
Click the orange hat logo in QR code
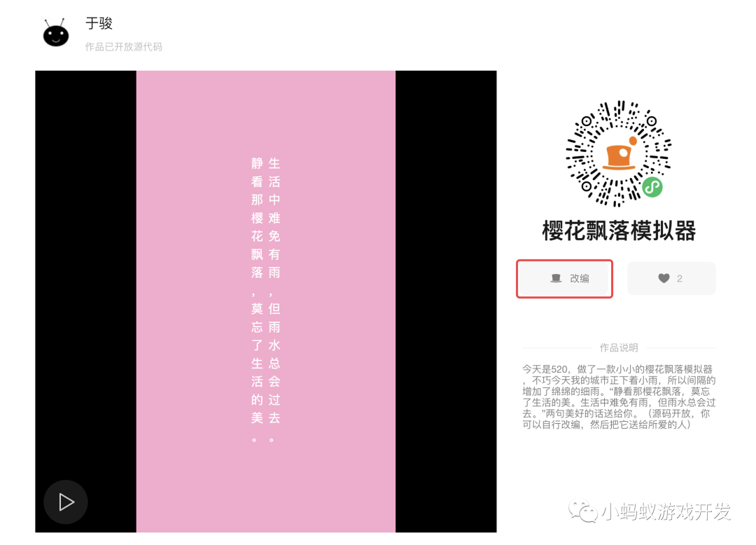619,153
